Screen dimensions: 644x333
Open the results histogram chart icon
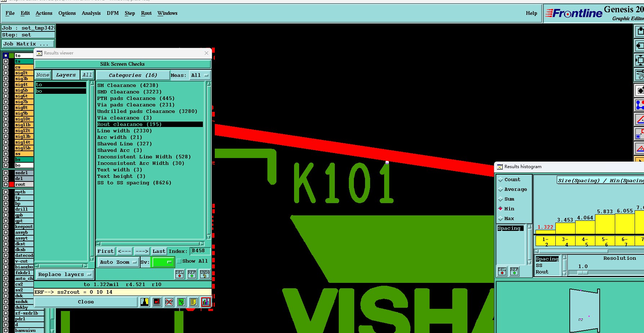click(x=206, y=302)
